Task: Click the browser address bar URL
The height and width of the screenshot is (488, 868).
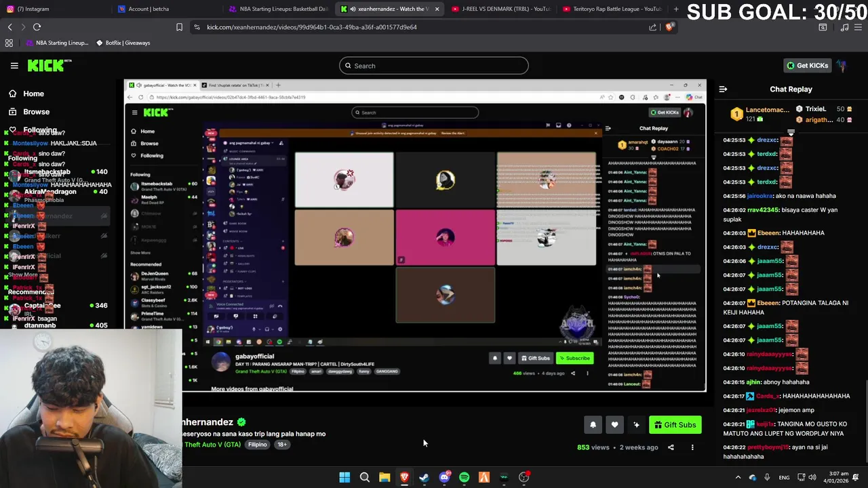Action: click(312, 27)
